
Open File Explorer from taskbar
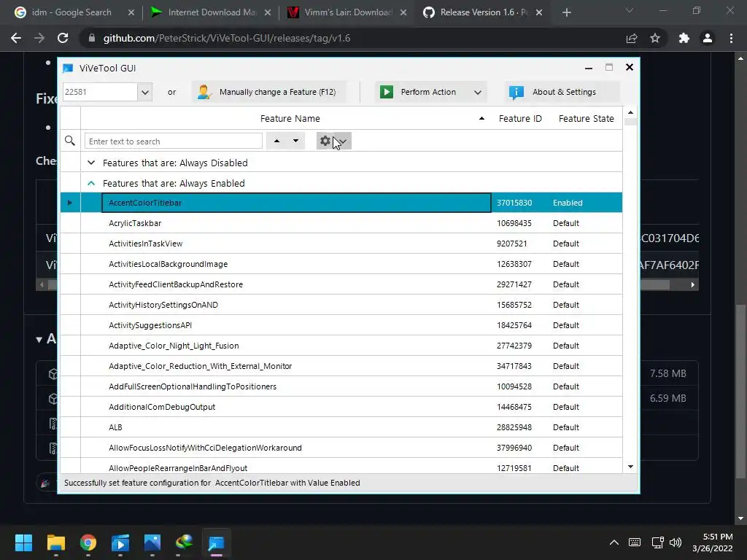(x=55, y=542)
